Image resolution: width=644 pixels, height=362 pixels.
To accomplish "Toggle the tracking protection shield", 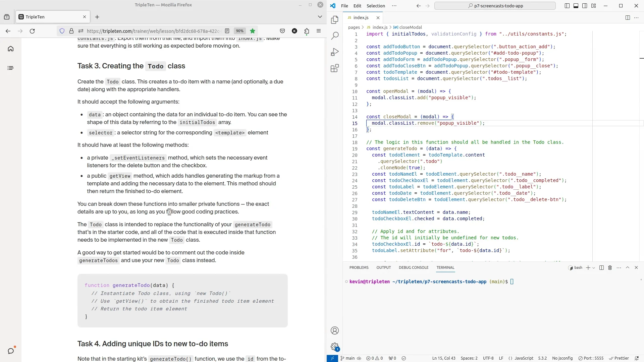I will click(x=62, y=31).
